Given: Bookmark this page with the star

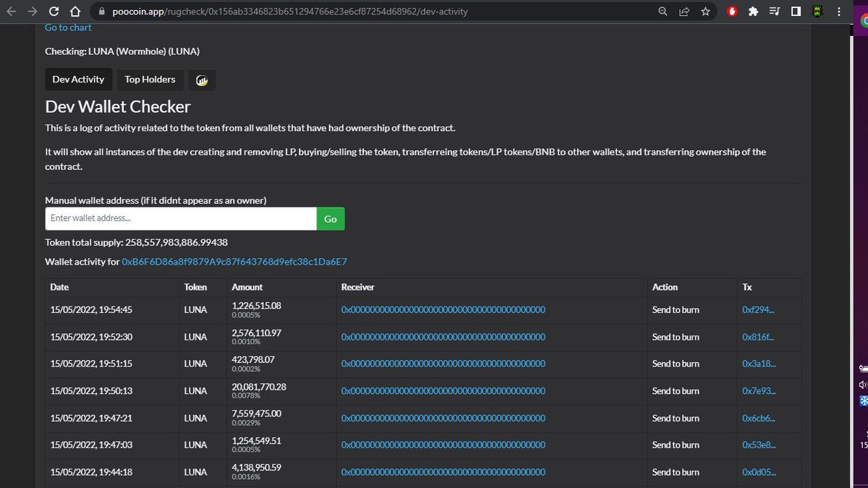Looking at the screenshot, I should click(x=705, y=12).
